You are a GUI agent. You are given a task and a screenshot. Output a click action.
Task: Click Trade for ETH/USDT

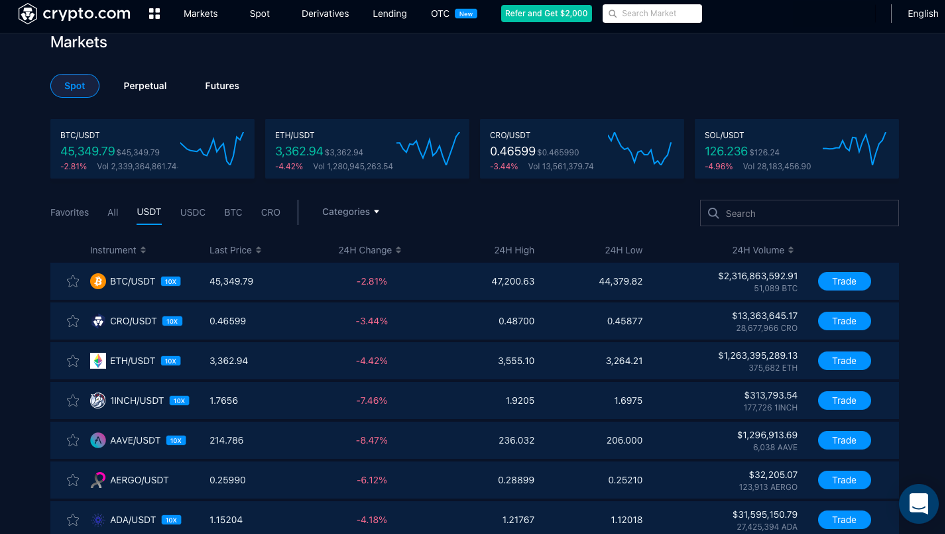tap(844, 361)
